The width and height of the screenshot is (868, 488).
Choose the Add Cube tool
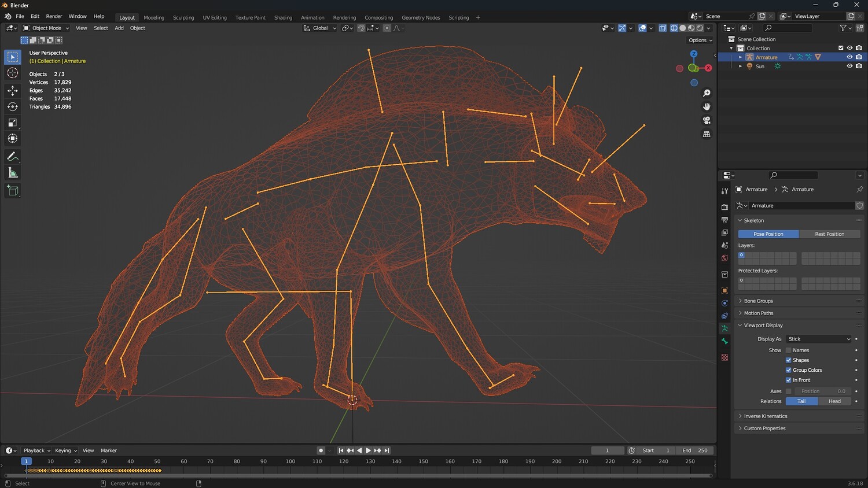coord(13,191)
